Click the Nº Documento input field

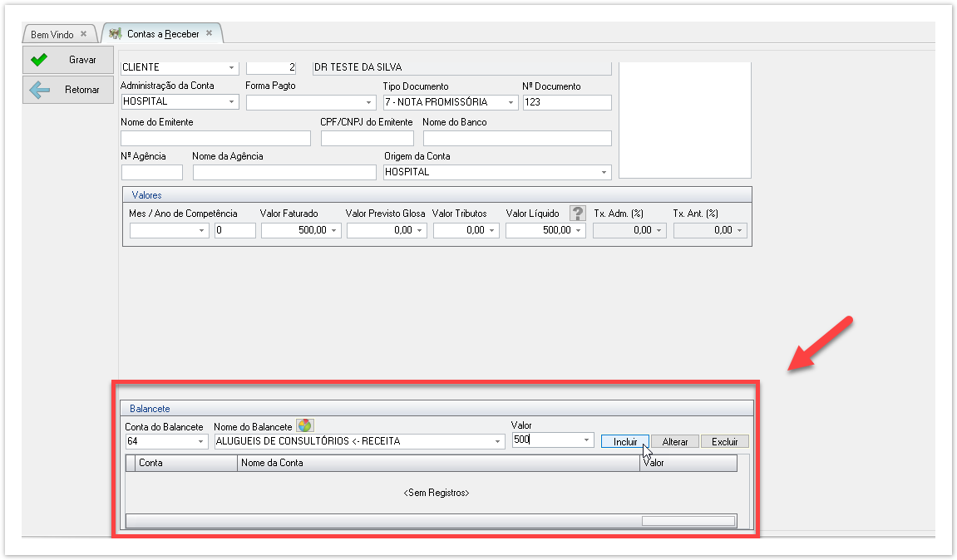pyautogui.click(x=567, y=102)
